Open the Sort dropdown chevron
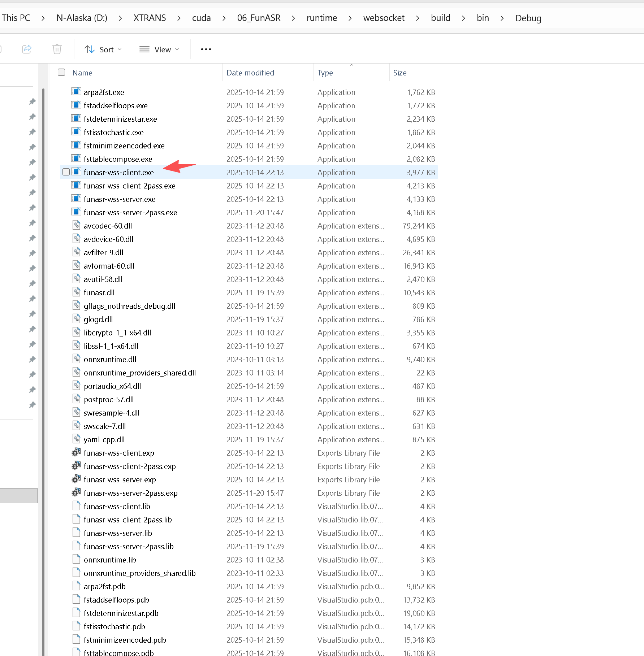This screenshot has height=656, width=644. (x=119, y=49)
